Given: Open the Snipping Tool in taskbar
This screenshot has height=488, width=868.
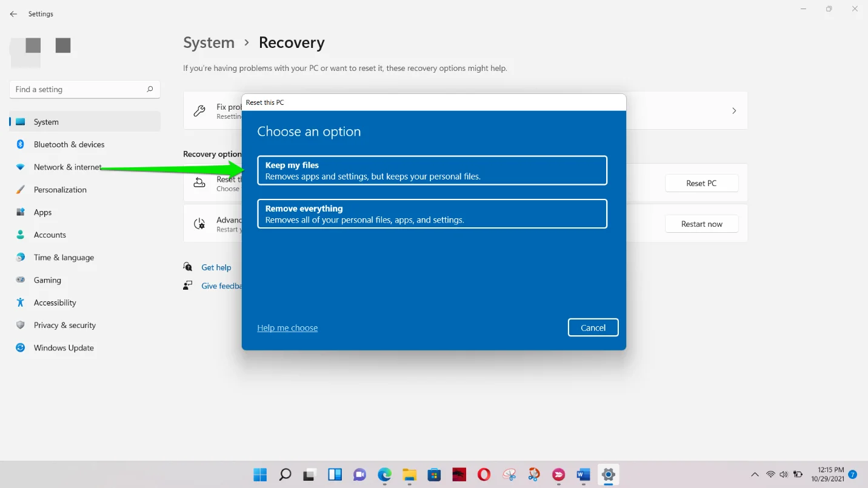Looking at the screenshot, I should coord(509,474).
